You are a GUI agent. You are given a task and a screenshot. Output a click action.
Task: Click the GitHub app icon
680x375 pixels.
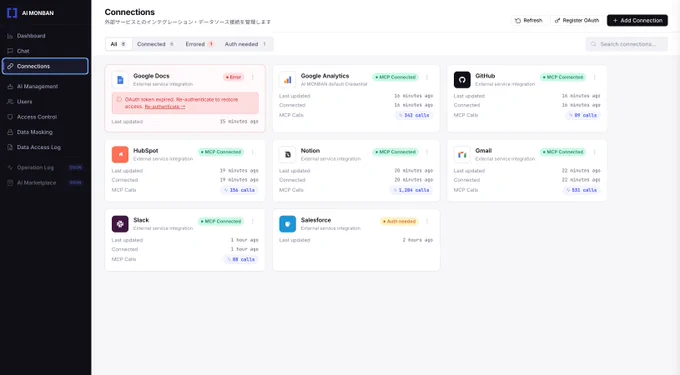click(462, 80)
